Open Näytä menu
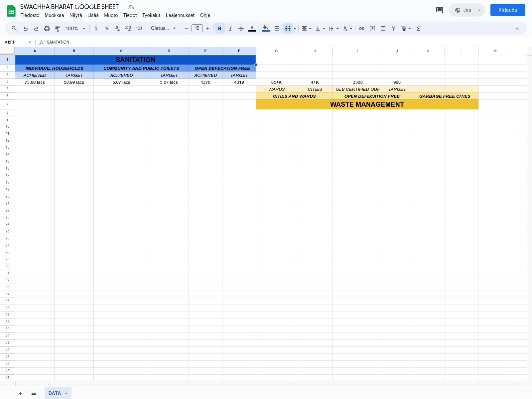Viewport: 532px width, 399px height. click(75, 15)
